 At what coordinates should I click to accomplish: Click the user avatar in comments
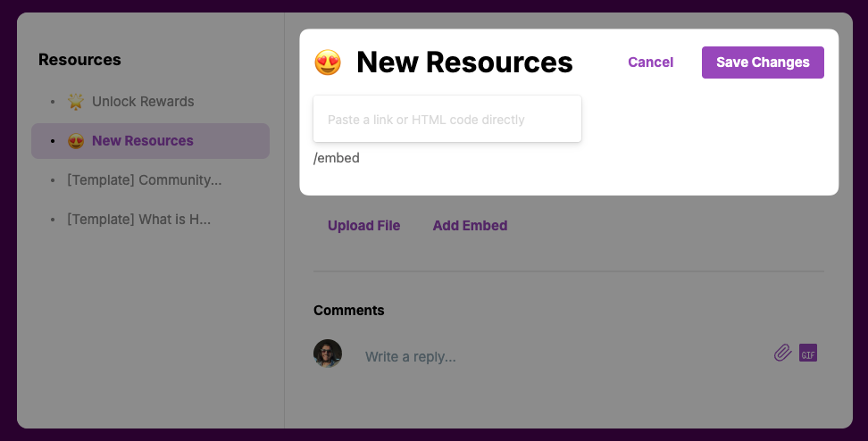point(328,354)
